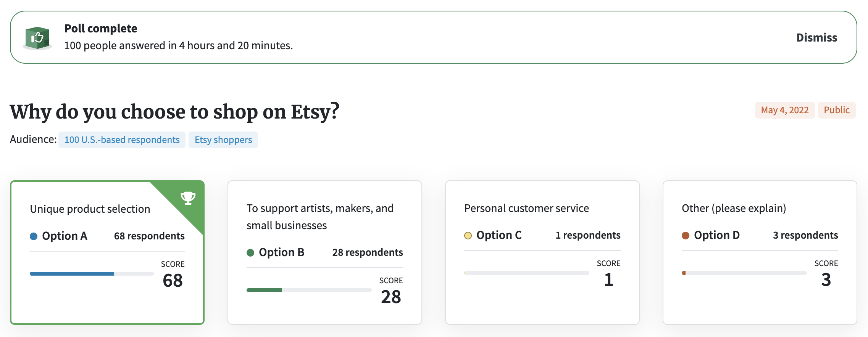868x337 pixels.
Task: Open the 100 U.S.-based respondents audience tag
Action: 122,140
